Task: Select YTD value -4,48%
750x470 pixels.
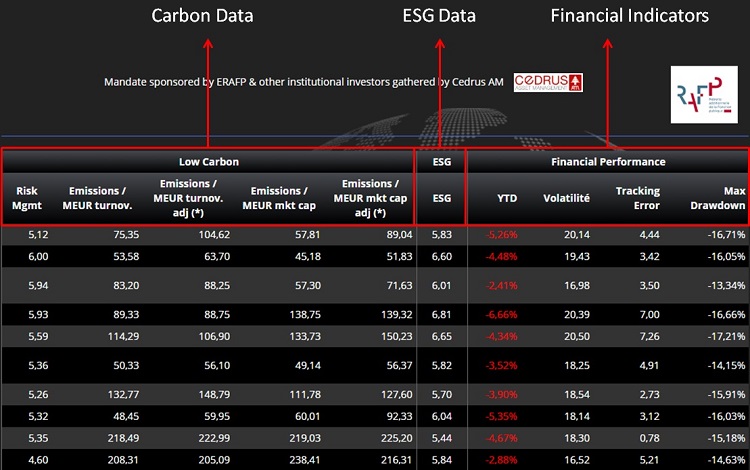Action: click(501, 257)
